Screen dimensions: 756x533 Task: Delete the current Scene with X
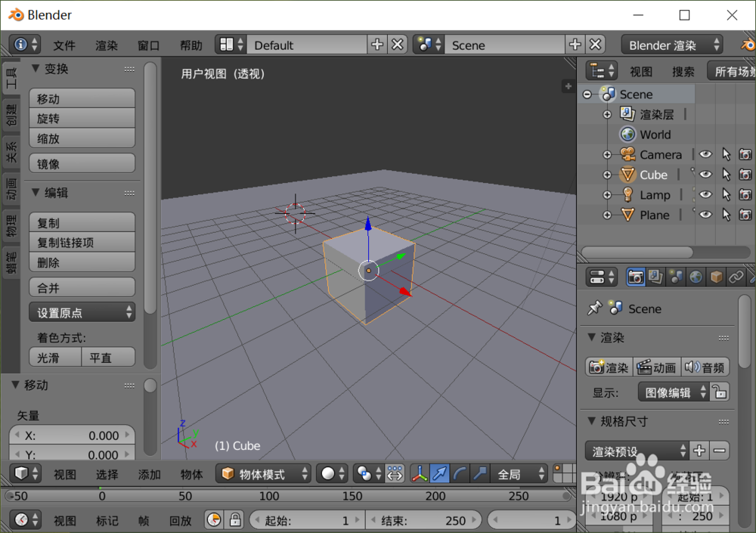(596, 45)
